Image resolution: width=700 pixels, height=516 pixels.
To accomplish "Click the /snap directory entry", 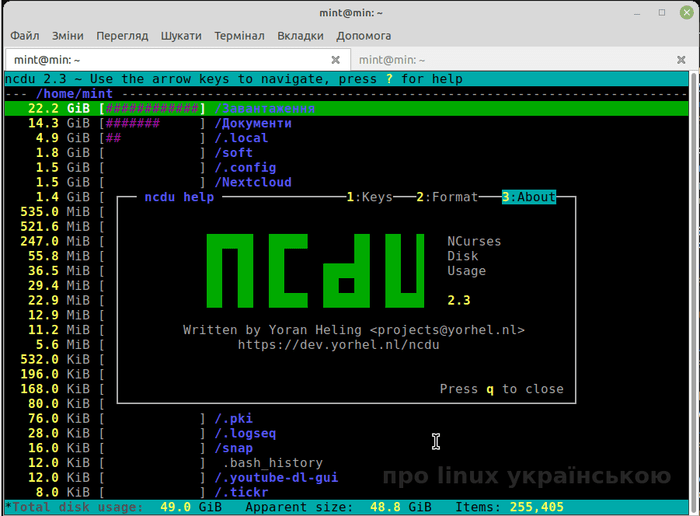I will click(x=233, y=448).
